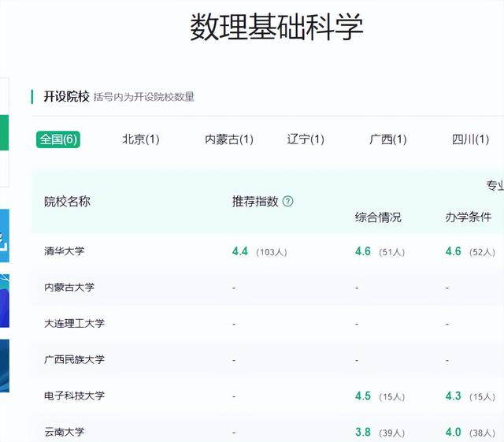The width and height of the screenshot is (504, 442).
Task: Open the 内蒙古(1) region tab
Action: click(x=229, y=139)
